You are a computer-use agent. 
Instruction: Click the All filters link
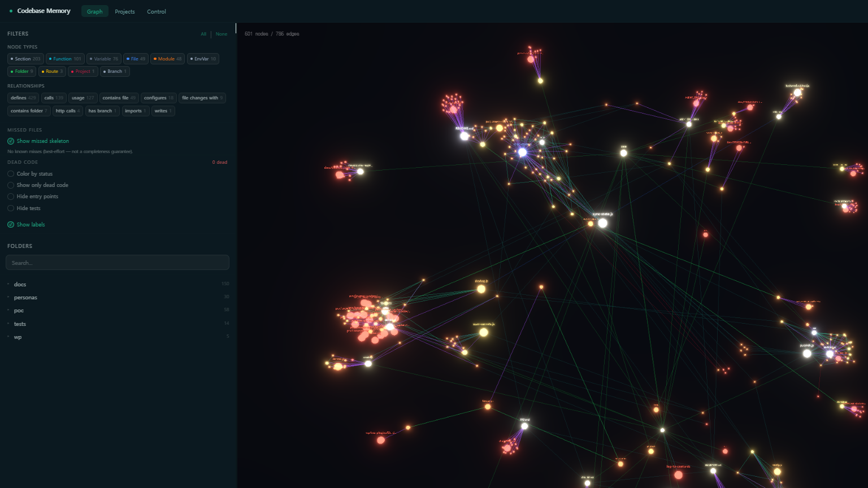click(x=203, y=34)
